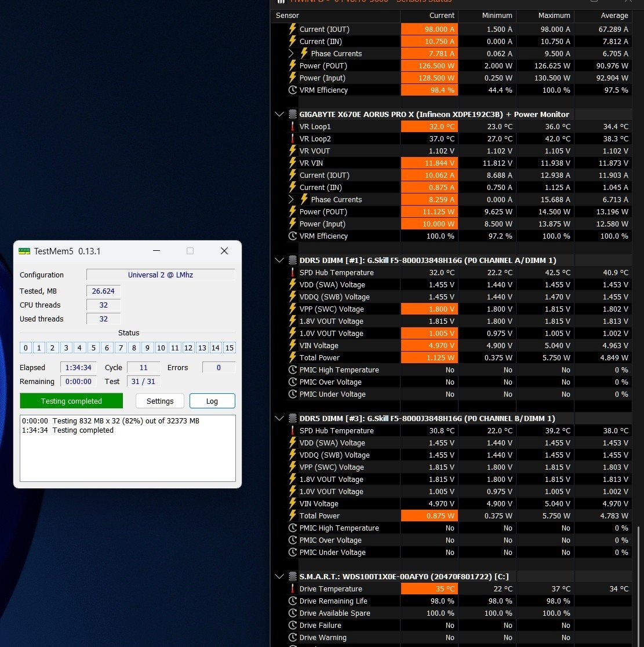This screenshot has width=644, height=647.
Task: Click thermometer icon beside DIMM #3 SPD Hub Temperature 30.8 °C
Action: click(x=293, y=430)
